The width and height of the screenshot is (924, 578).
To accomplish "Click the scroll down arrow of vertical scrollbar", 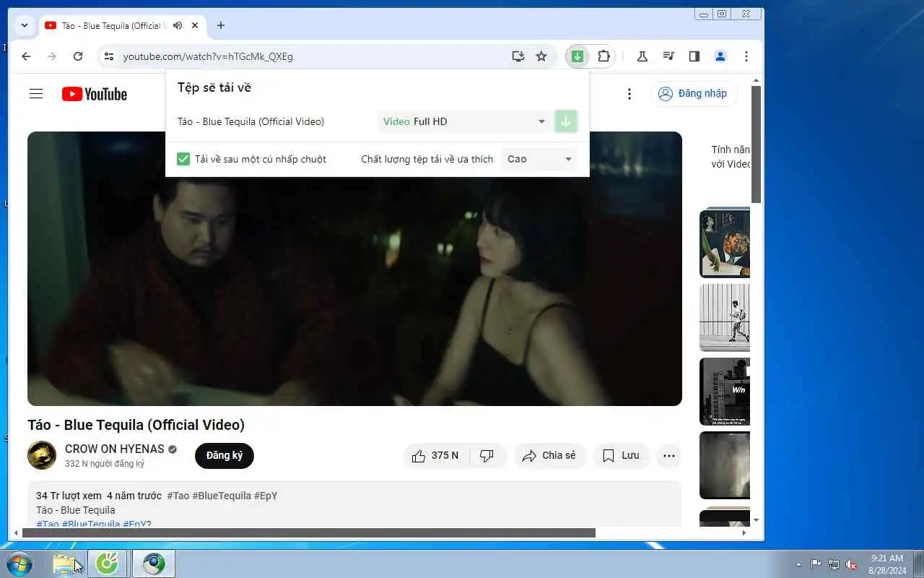I will (x=757, y=520).
